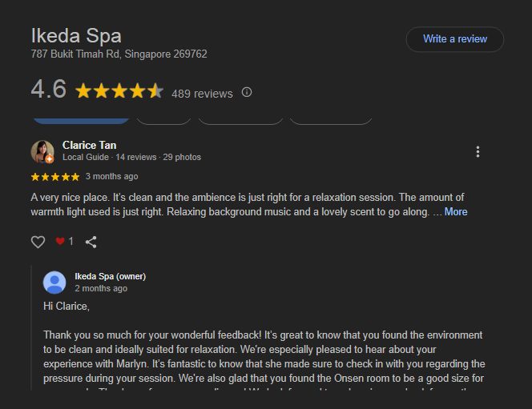This screenshot has width=532, height=409.
Task: Click the 489 reviews count text
Action: (x=202, y=94)
